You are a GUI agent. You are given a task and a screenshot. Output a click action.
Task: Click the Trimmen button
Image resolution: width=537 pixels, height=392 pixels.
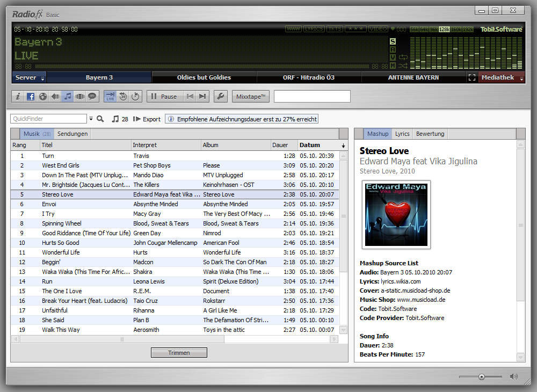(179, 353)
